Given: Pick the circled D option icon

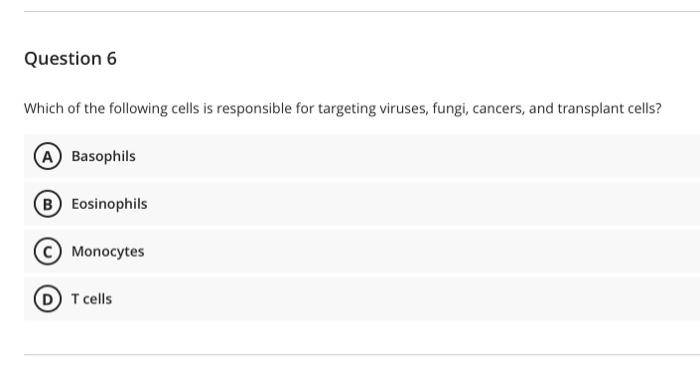Looking at the screenshot, I should coord(47,299).
